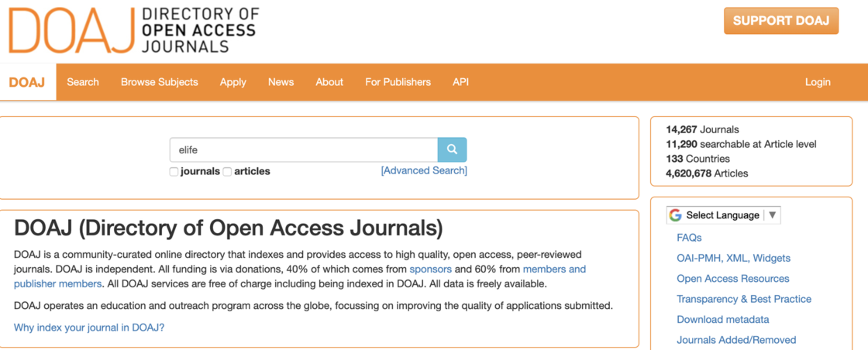
Task: Click the members and publisher members link
Action: [299, 276]
